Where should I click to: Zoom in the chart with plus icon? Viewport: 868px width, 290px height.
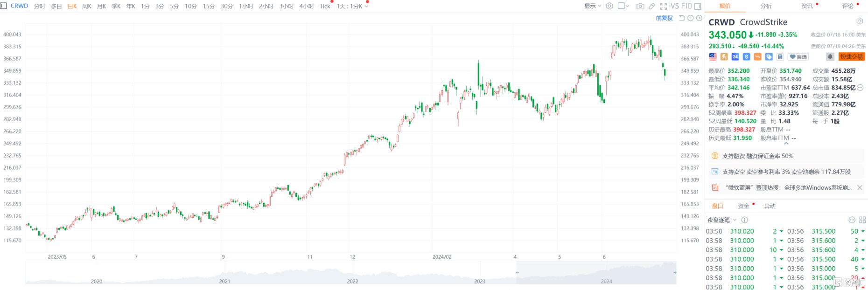(x=699, y=18)
